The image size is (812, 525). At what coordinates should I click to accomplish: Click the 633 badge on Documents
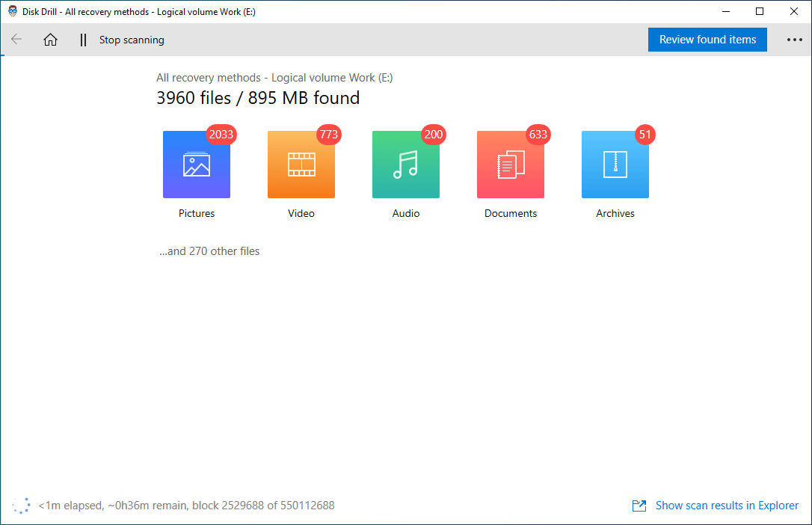click(x=538, y=135)
